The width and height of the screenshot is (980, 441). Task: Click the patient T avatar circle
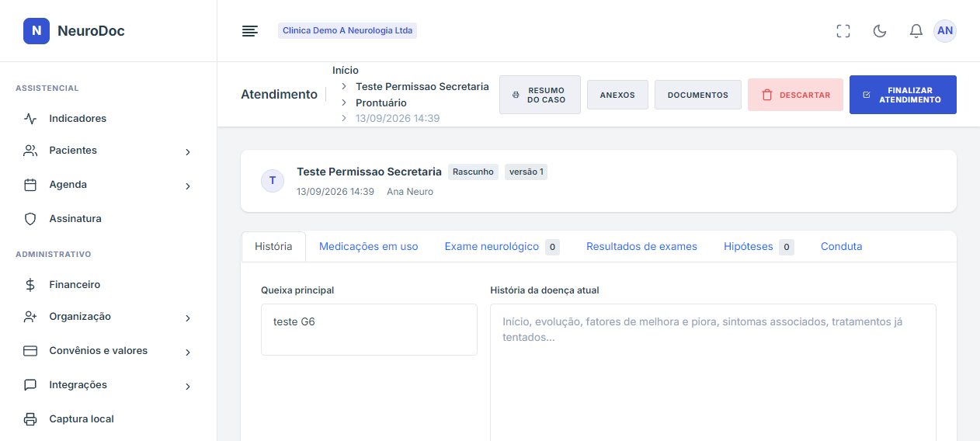[x=272, y=181]
